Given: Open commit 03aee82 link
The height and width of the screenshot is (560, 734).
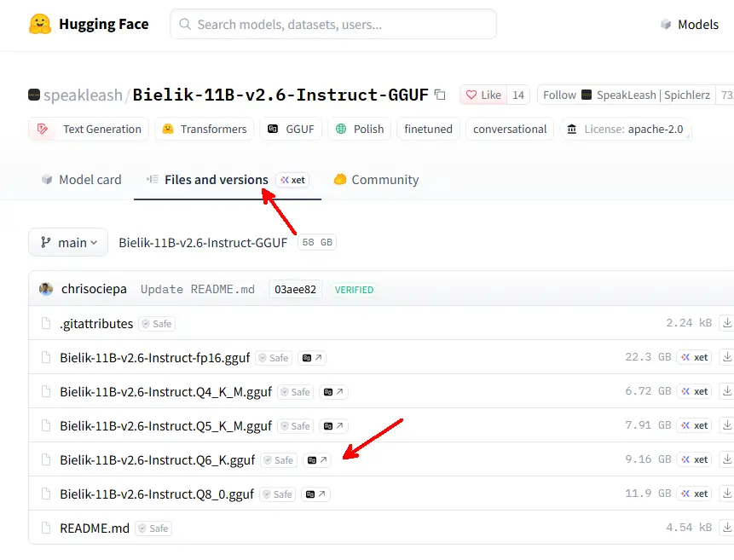Looking at the screenshot, I should point(295,289).
